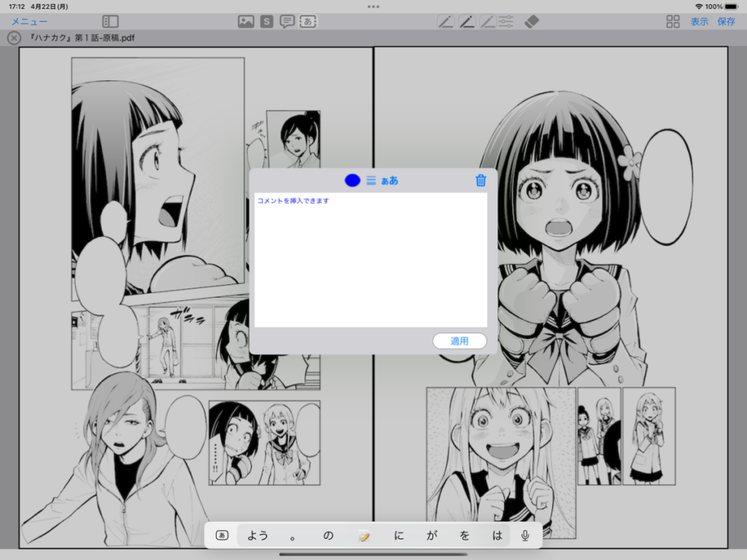Apply the comment with 適用
This screenshot has width=747, height=560.
[460, 341]
